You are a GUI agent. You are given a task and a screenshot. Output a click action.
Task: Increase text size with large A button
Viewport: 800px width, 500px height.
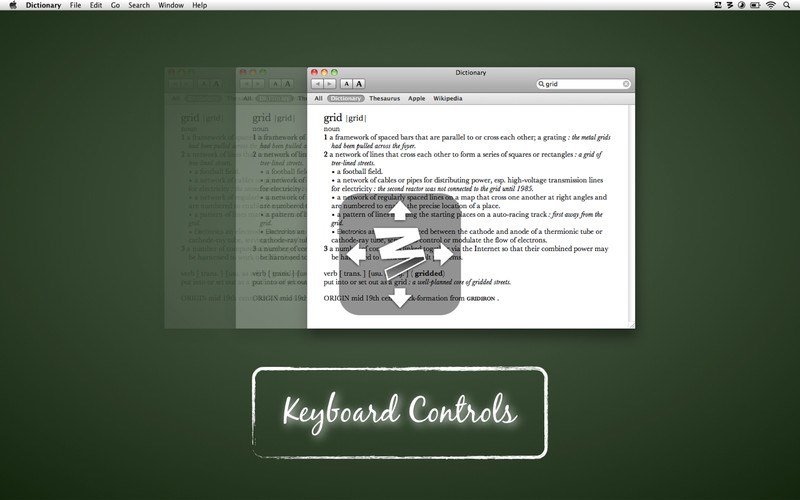[360, 84]
